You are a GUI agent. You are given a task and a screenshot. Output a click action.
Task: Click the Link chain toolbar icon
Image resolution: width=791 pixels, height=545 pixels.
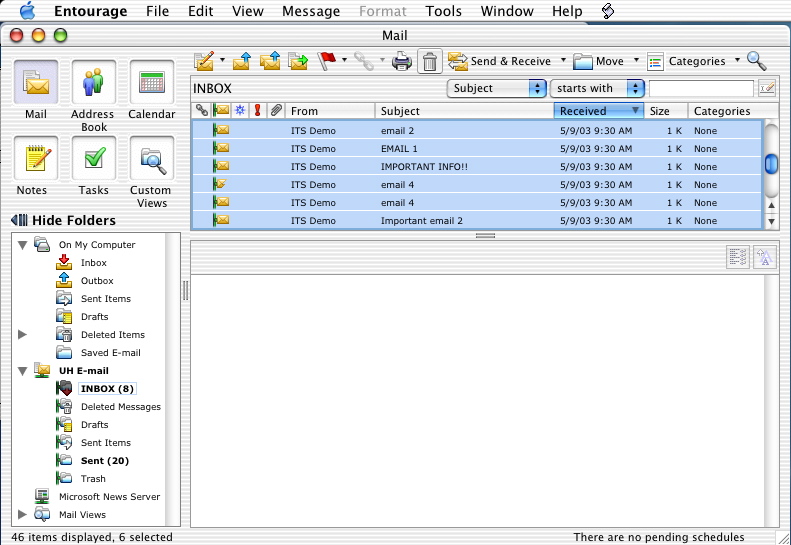[364, 61]
